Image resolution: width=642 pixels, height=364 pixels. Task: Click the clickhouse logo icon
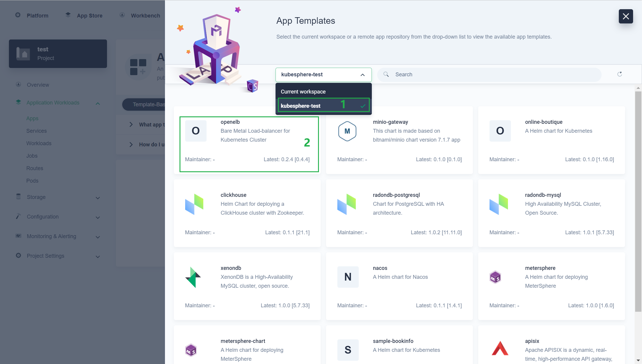[194, 204]
